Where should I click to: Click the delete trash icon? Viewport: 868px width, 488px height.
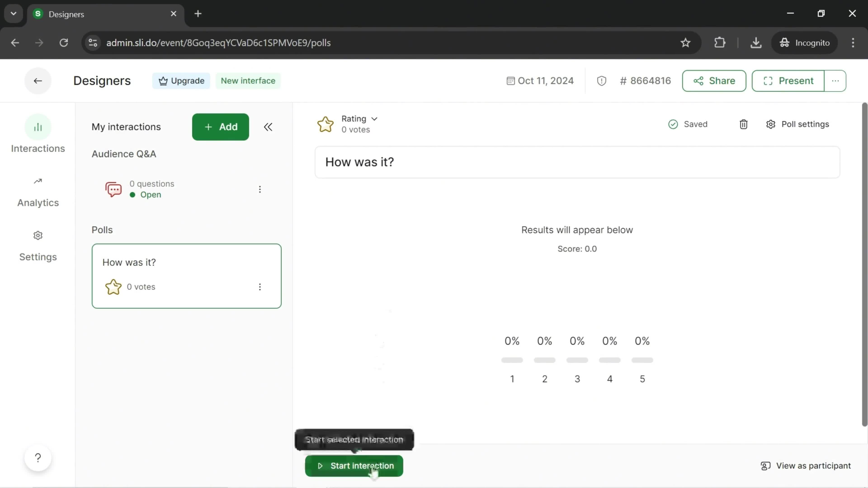743,124
